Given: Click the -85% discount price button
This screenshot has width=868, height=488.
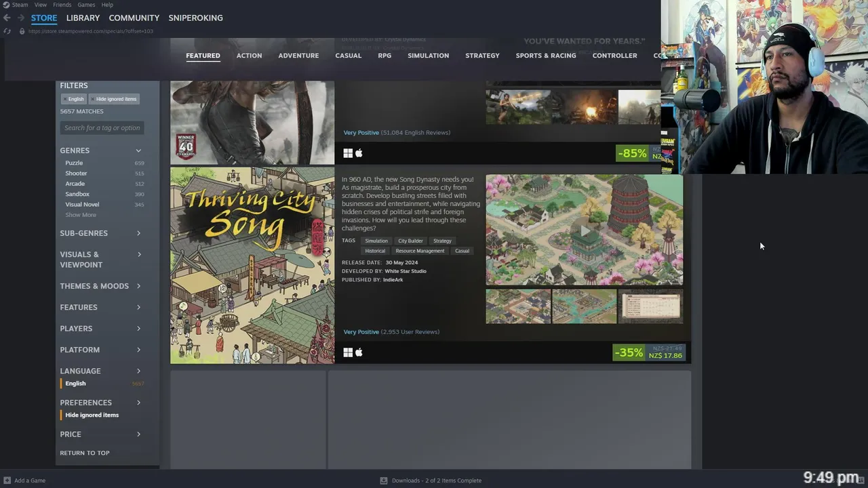Looking at the screenshot, I should tap(638, 153).
